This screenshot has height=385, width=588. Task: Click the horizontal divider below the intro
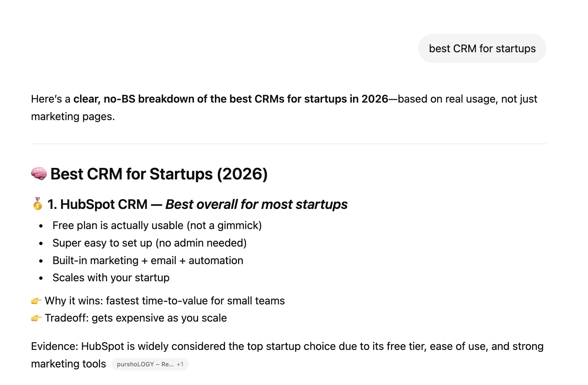[288, 144]
